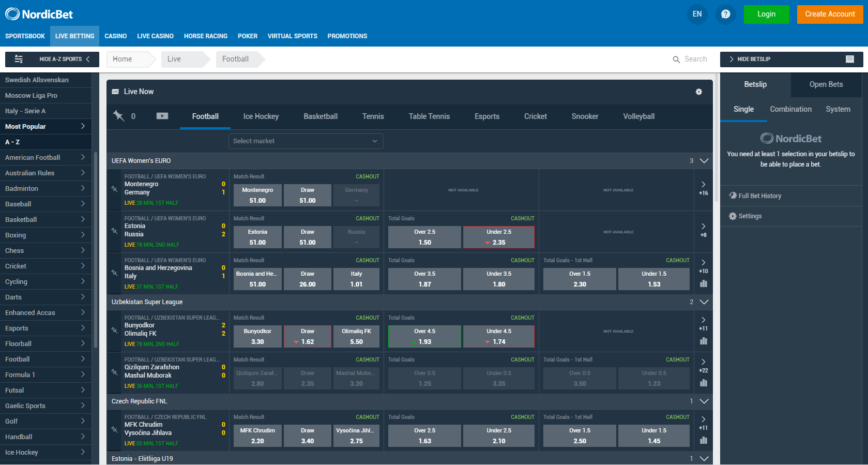This screenshot has width=868, height=465.
Task: Select the System betslip tab
Action: click(838, 109)
